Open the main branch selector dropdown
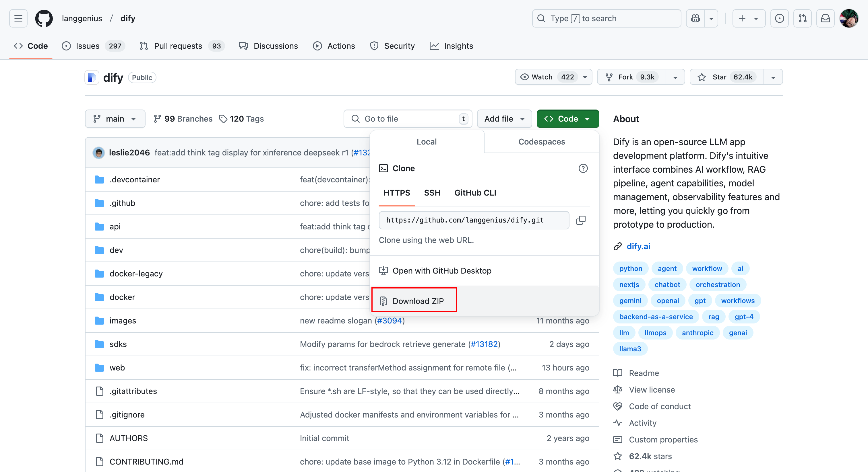 pos(115,119)
